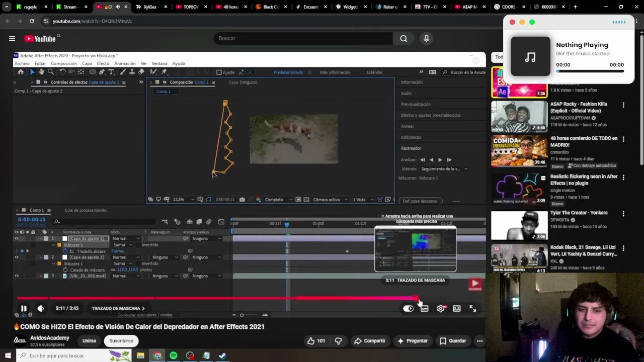Mute the video with the speaker icon

(41, 309)
